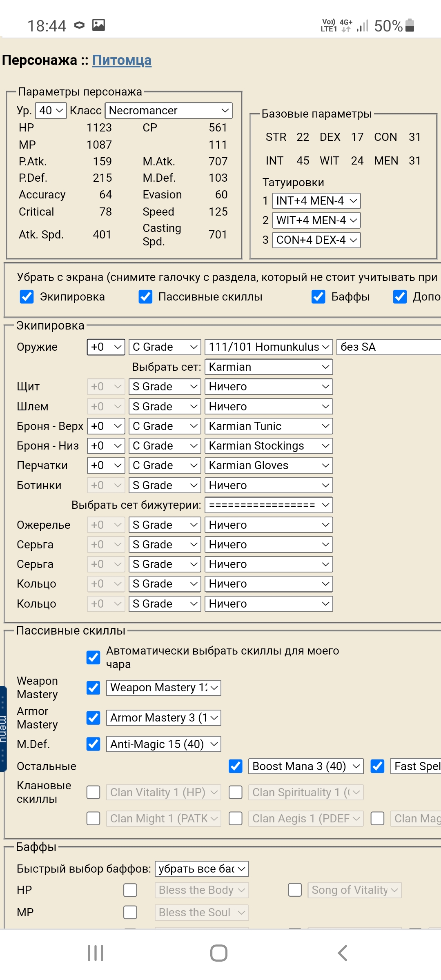Choose weapon from 111/101 Homunkulus dropdown
441x980 pixels.
tap(269, 347)
